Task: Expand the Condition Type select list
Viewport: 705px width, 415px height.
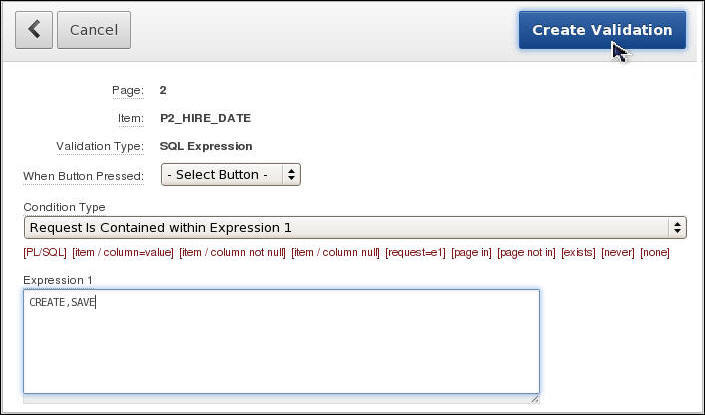Action: [x=355, y=228]
